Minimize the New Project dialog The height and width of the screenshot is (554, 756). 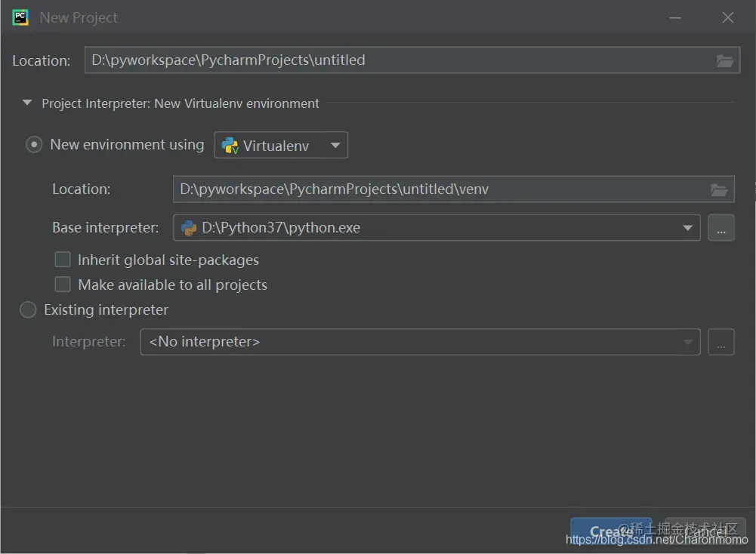pos(675,18)
